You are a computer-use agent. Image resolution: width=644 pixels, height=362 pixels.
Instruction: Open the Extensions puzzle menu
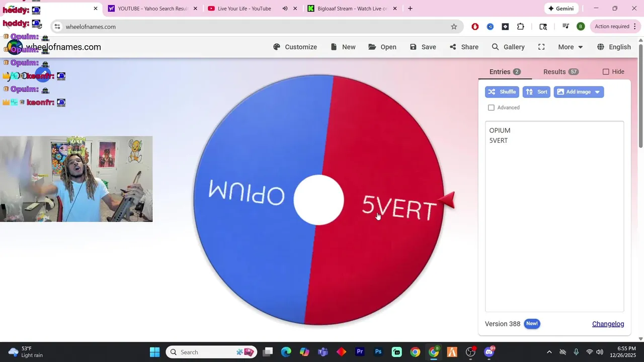(x=521, y=27)
